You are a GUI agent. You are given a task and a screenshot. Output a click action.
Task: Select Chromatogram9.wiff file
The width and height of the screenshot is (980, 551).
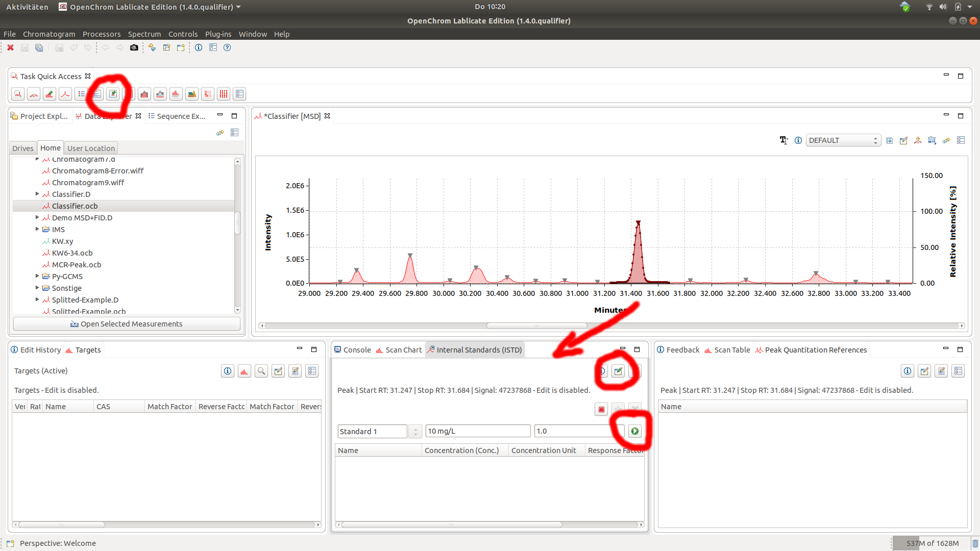click(88, 182)
